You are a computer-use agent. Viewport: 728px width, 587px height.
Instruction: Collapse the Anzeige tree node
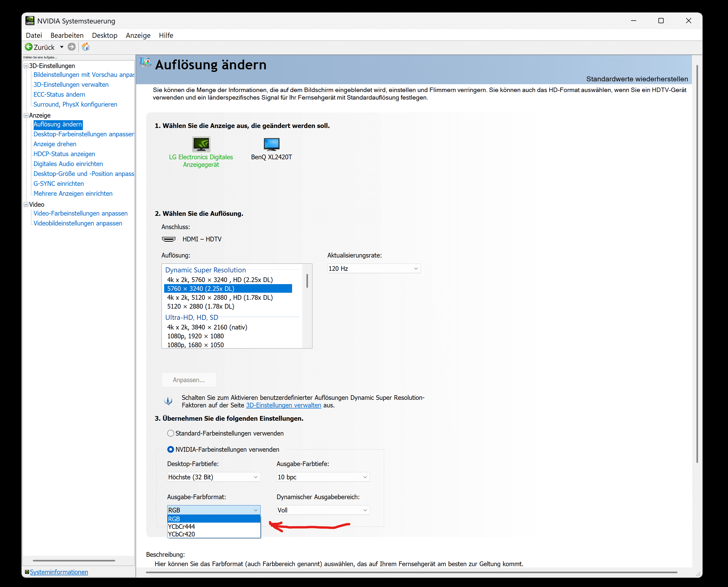point(26,115)
